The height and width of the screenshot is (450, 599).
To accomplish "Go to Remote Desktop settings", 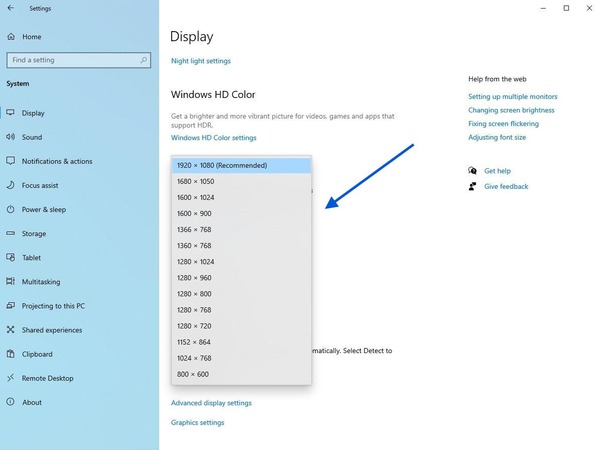I will pos(47,378).
